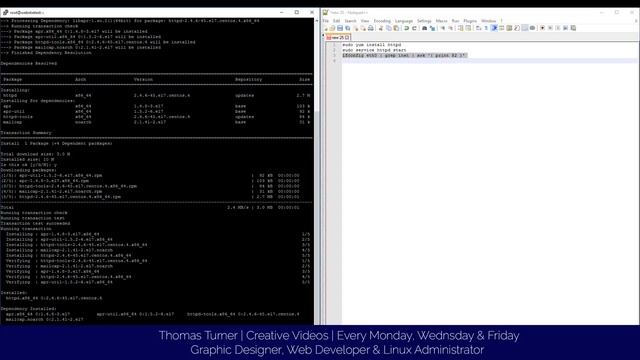
Task: Click the Undo toolbar icon
Action: click(x=406, y=28)
